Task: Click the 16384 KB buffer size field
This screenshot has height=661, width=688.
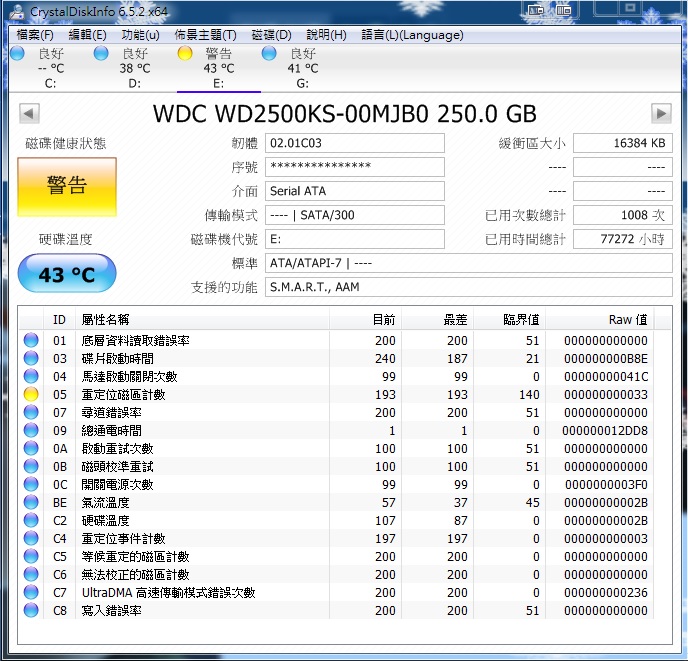Action: point(623,143)
